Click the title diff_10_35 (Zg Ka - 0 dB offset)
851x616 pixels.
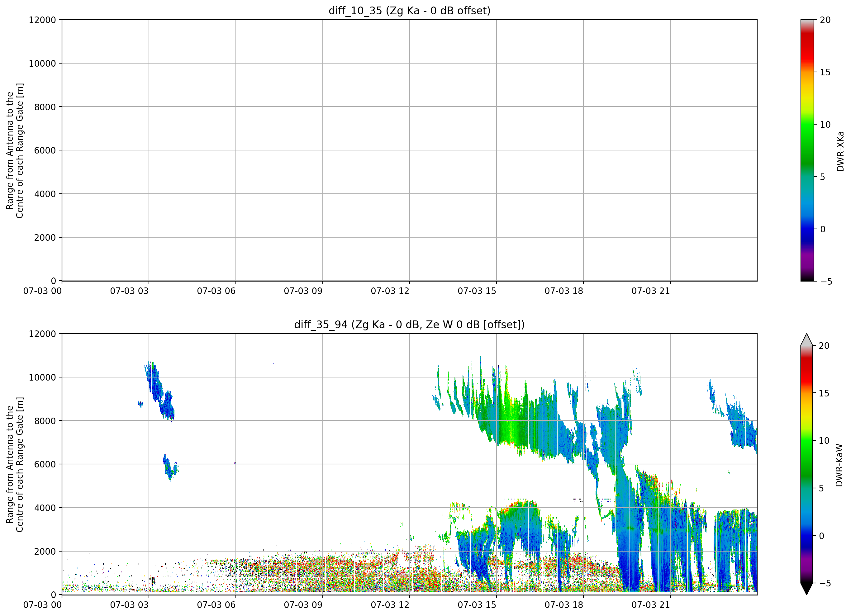pyautogui.click(x=409, y=11)
